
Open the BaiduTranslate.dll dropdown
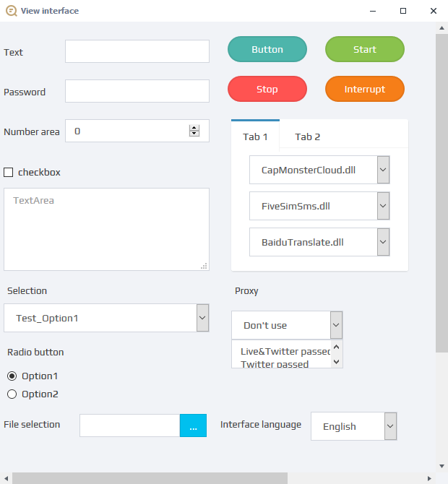point(384,242)
